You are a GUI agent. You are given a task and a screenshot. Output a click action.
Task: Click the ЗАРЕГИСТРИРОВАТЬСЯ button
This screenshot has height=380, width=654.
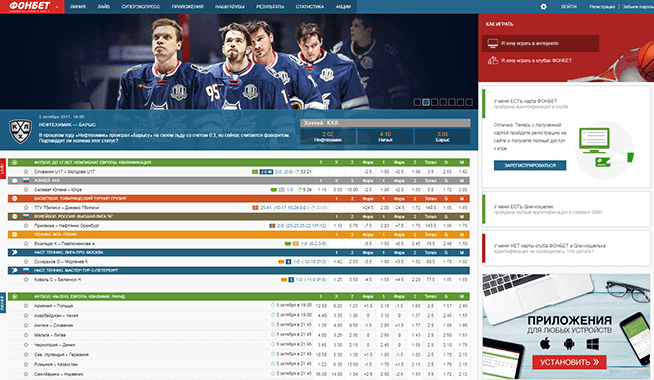point(530,166)
